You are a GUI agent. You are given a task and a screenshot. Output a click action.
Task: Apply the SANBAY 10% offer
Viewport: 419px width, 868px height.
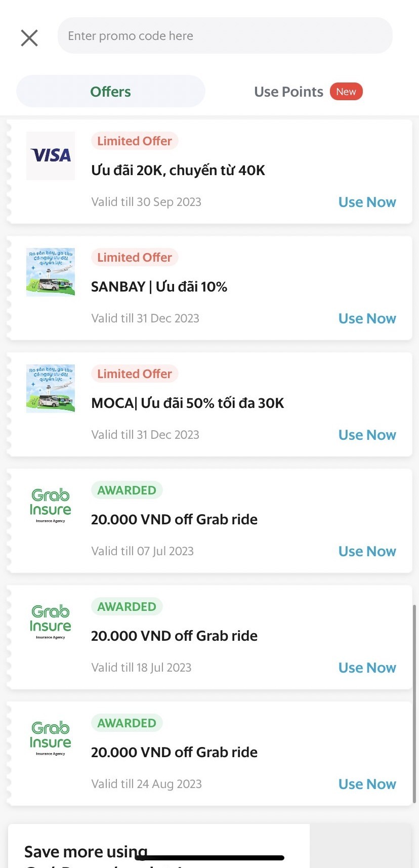point(367,318)
